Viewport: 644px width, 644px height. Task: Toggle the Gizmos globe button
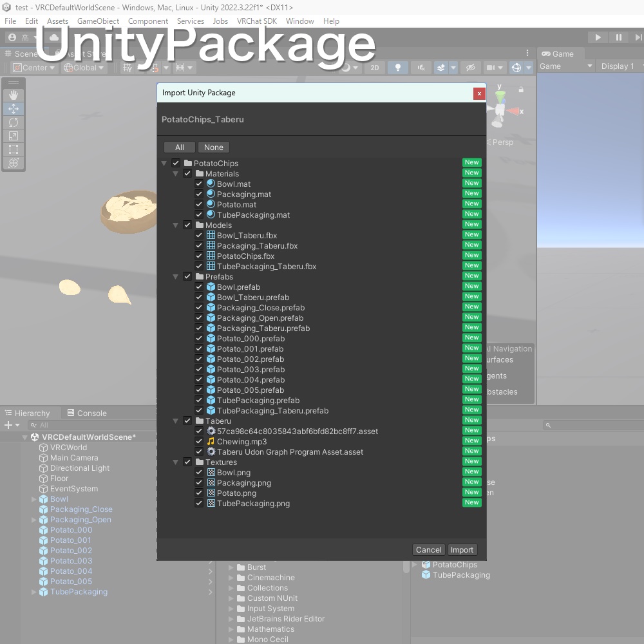516,68
